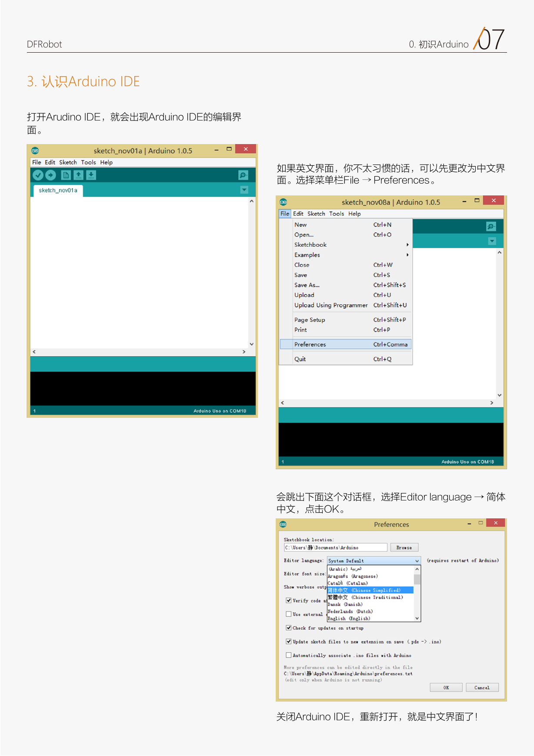Viewport: 534px width, 756px height.
Task: Close the sketch_nov01a window with the red X
Action: click(x=246, y=149)
